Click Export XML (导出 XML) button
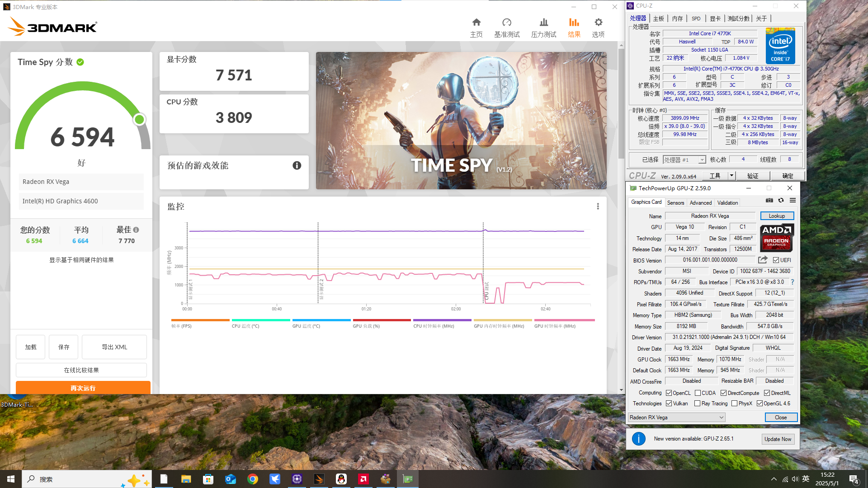 [x=114, y=347]
